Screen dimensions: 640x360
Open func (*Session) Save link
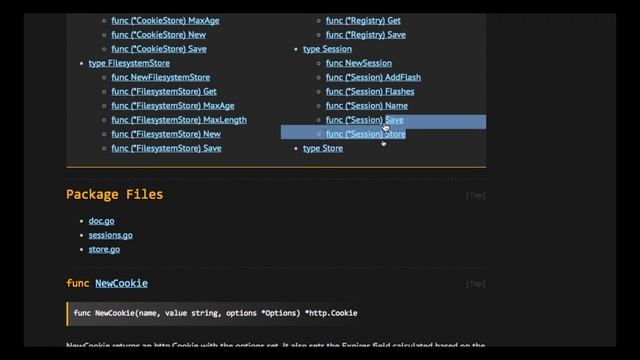pyautogui.click(x=364, y=120)
